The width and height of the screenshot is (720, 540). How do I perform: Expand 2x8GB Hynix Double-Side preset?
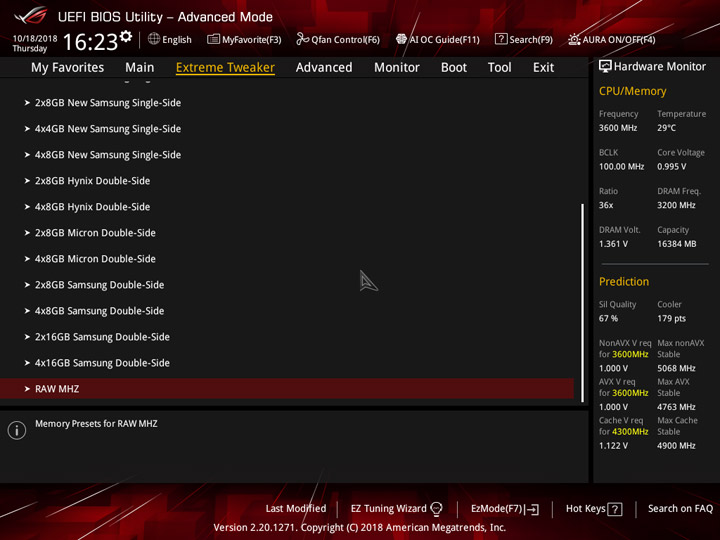tap(287, 181)
